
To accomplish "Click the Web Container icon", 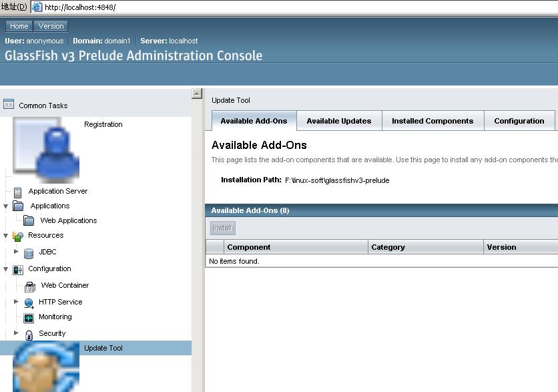I will (30, 286).
